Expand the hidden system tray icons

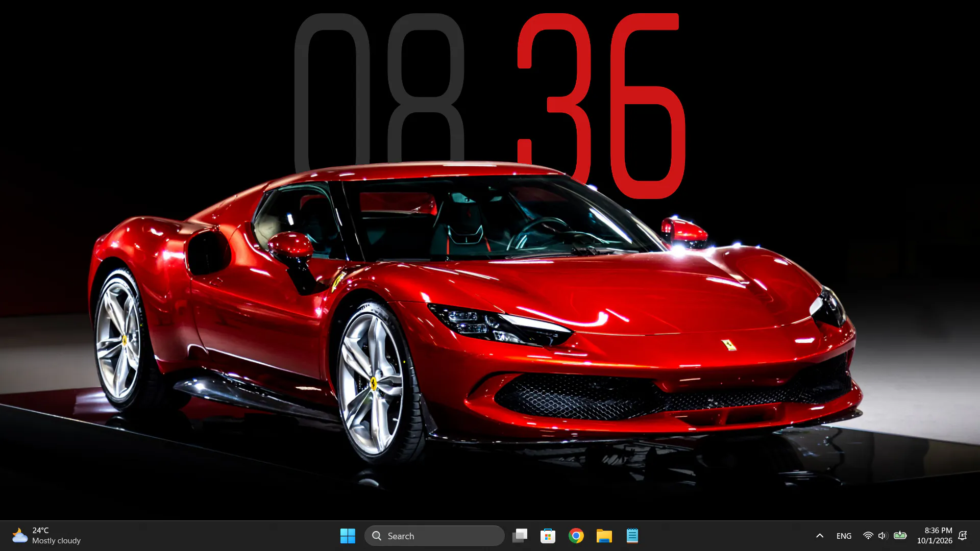pyautogui.click(x=820, y=536)
